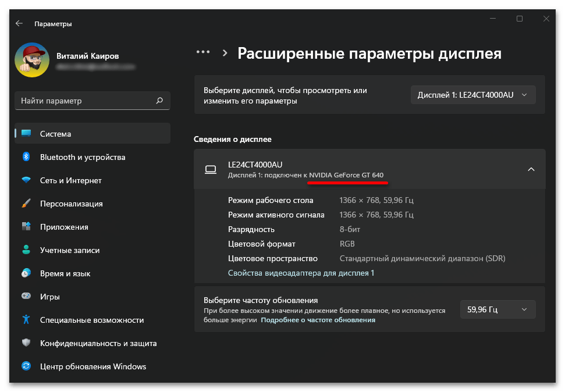Click the Wi-Fi icon for Сеть и Интернет
This screenshot has height=392, width=565.
point(26,180)
